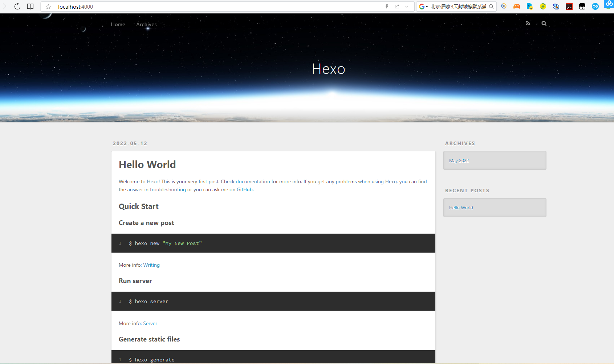Click the forward navigation arrow
Screen dimensions: 614x364
tap(4, 7)
